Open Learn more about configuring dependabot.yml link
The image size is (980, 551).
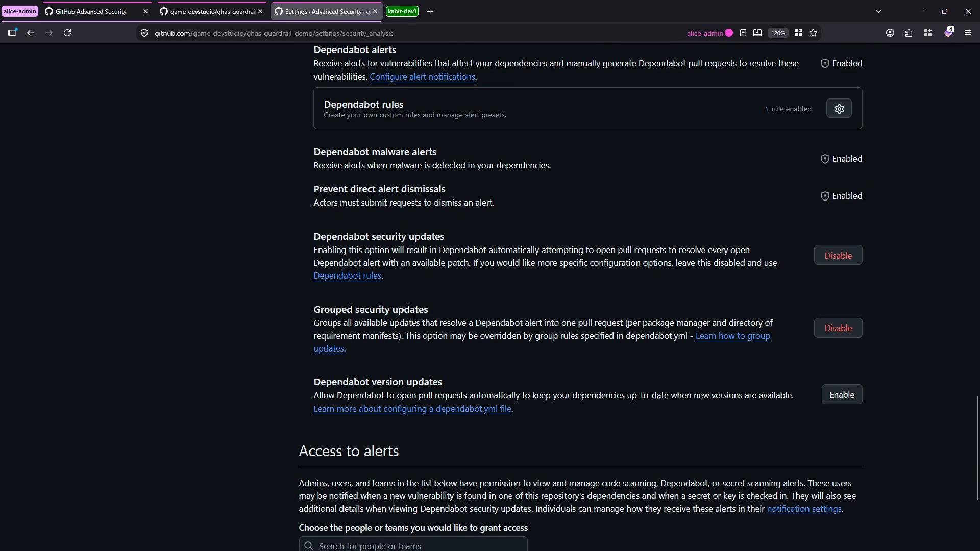[x=412, y=409]
